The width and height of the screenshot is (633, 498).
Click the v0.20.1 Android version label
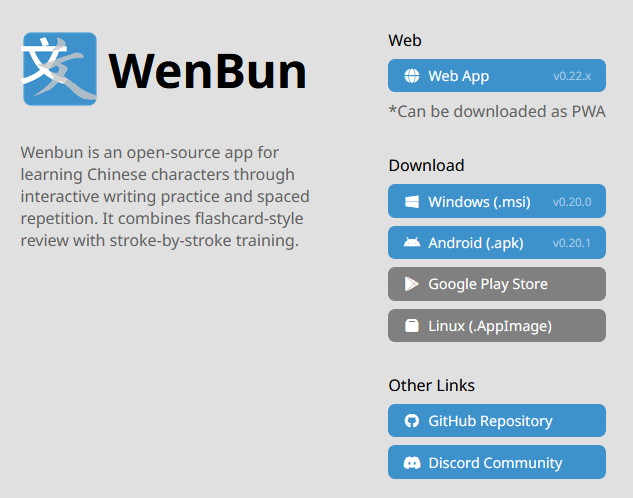click(x=572, y=243)
